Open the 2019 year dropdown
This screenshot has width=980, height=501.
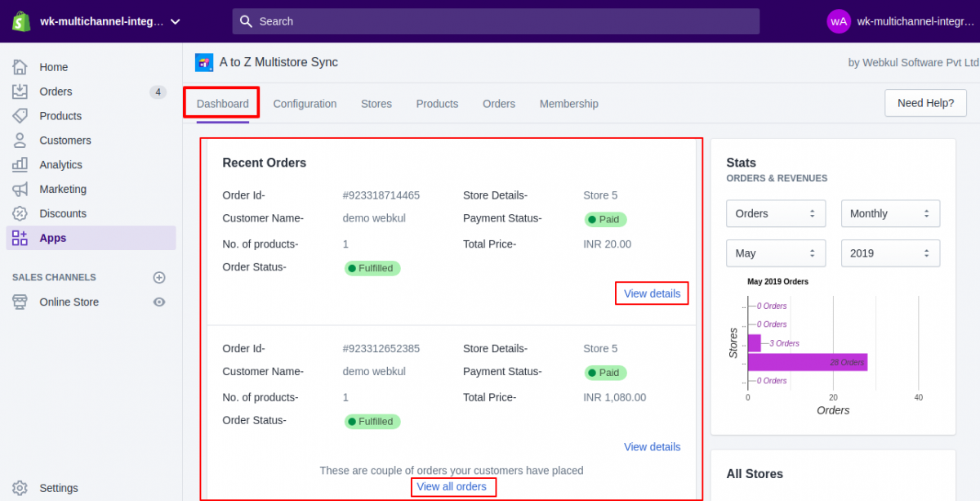890,253
